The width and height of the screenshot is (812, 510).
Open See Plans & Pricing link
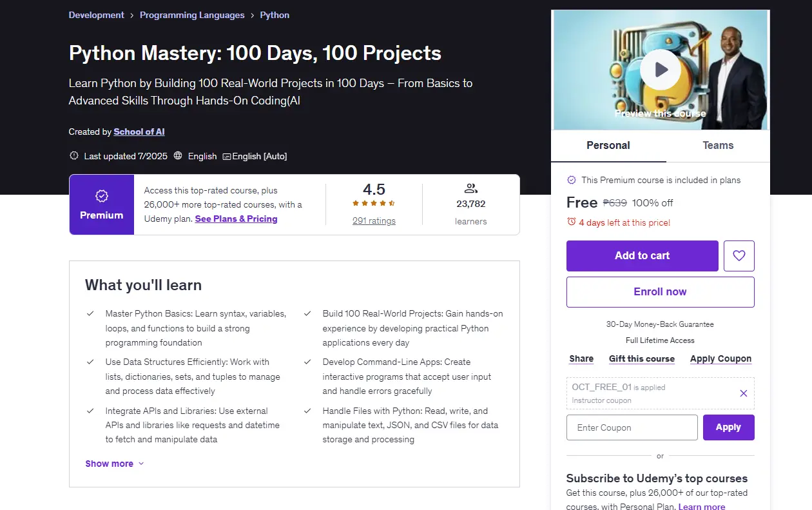click(x=237, y=219)
